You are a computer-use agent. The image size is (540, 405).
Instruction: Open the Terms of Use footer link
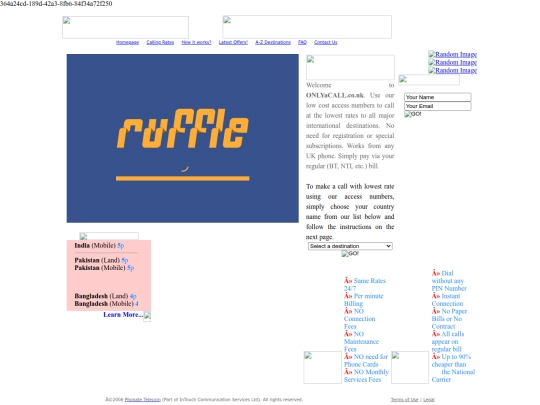click(x=404, y=399)
